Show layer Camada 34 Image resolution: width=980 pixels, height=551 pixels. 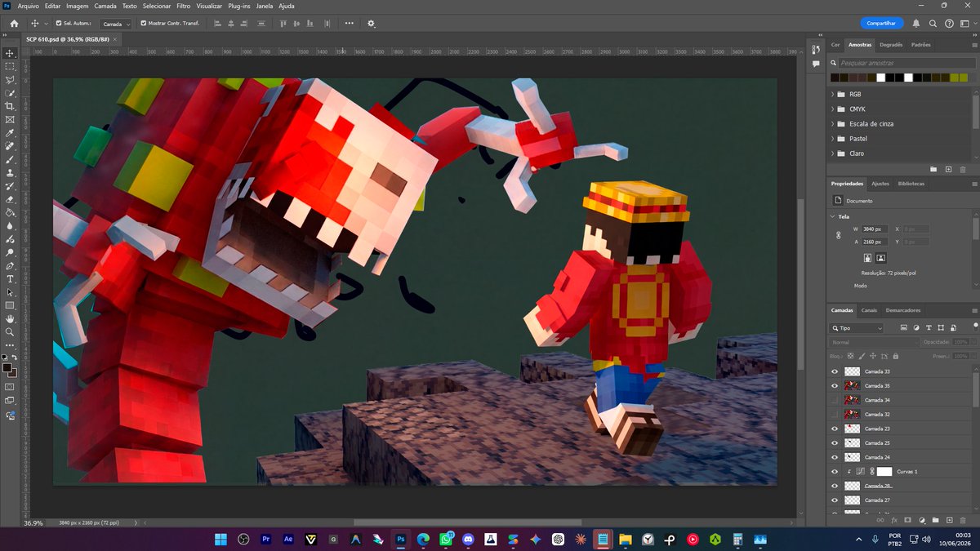[x=835, y=400]
